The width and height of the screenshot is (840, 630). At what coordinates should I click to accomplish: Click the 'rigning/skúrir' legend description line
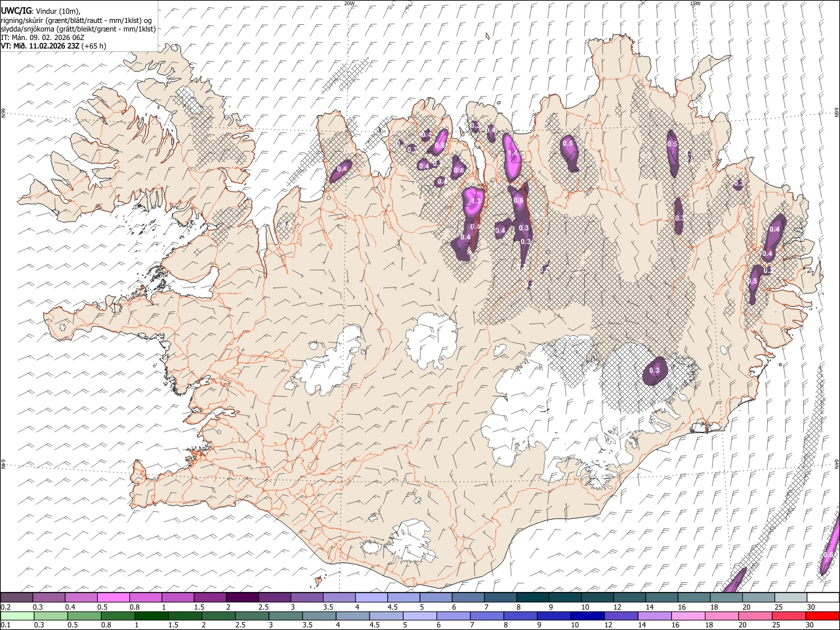tap(76, 20)
